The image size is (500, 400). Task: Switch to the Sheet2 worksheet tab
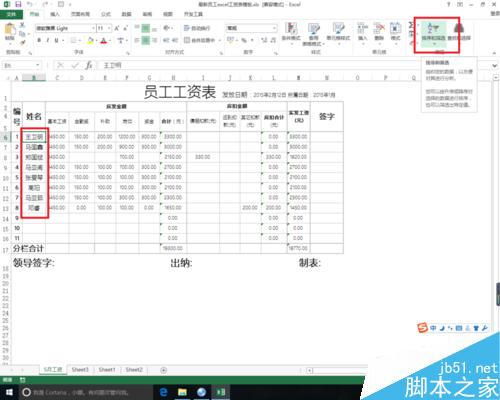click(134, 370)
